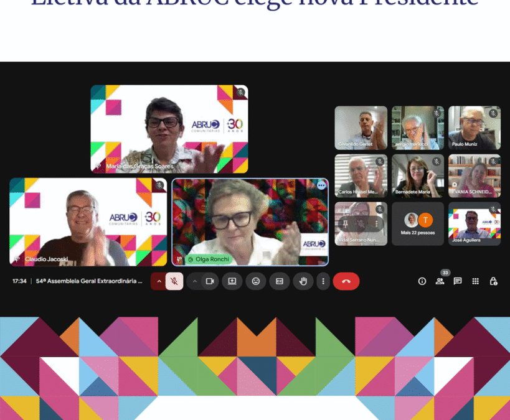Show the participants list with people icon
The image size is (510, 420).
[440, 281]
